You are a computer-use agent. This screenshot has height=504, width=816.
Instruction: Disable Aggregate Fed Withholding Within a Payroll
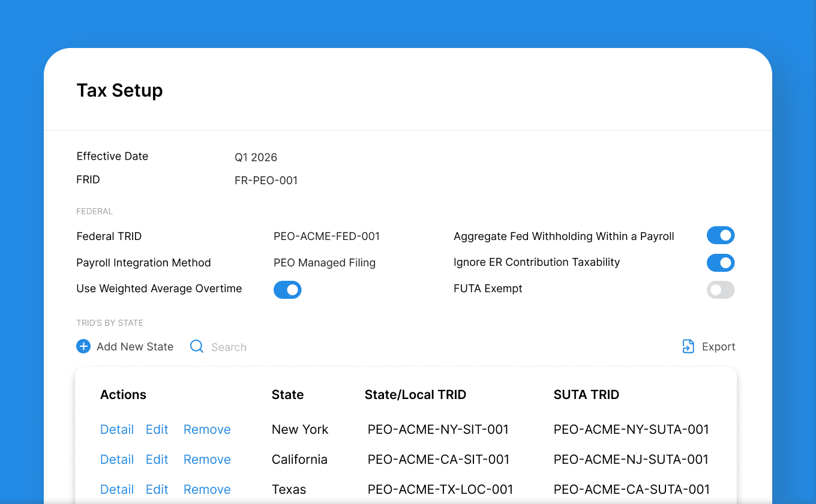[x=721, y=235]
